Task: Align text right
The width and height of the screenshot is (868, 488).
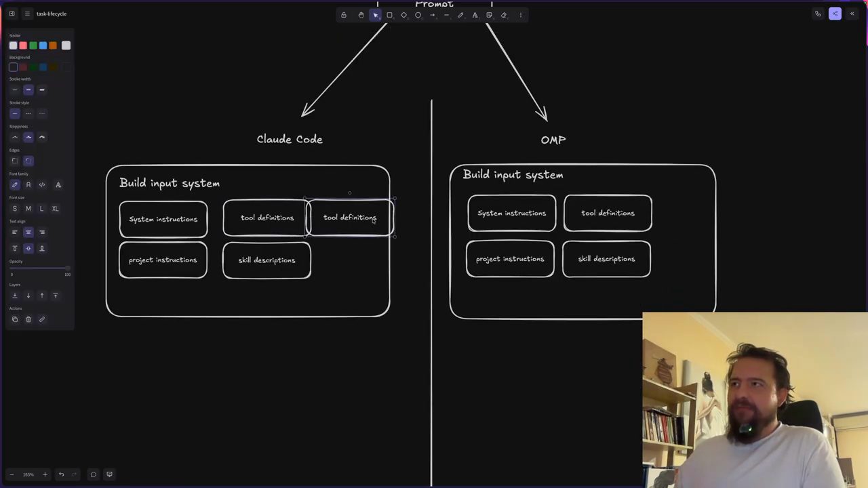Action: [x=42, y=232]
